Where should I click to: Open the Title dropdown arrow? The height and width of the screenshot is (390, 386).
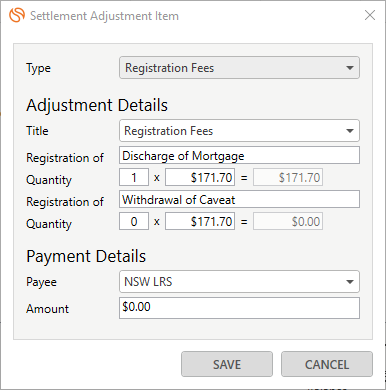350,131
